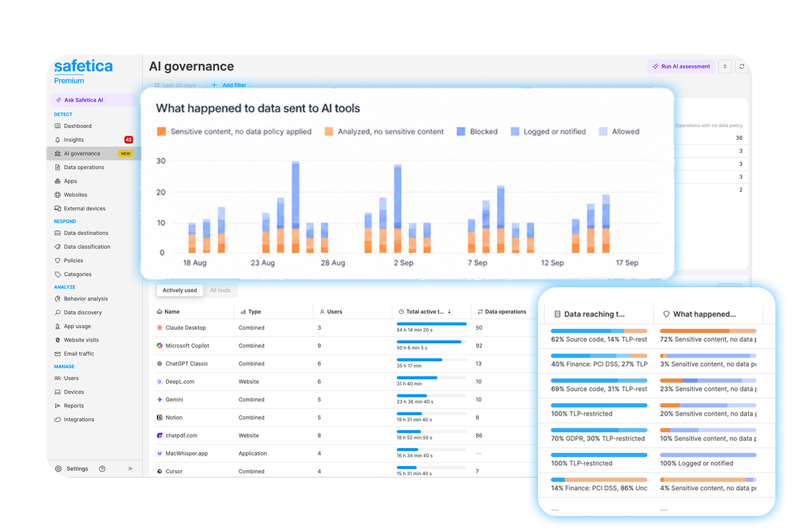Toggle Logged or notified legend item
Viewport: 798px width, 532px height.
coord(548,132)
